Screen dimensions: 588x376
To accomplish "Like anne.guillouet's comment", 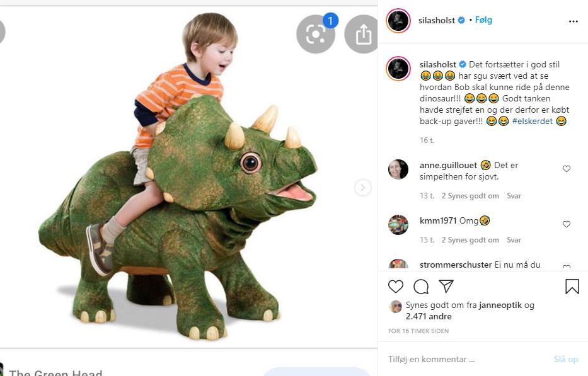I will (x=567, y=169).
